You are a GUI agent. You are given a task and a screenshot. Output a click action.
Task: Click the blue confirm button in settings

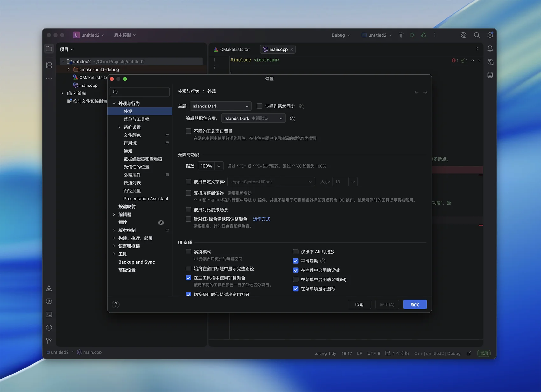tap(415, 305)
